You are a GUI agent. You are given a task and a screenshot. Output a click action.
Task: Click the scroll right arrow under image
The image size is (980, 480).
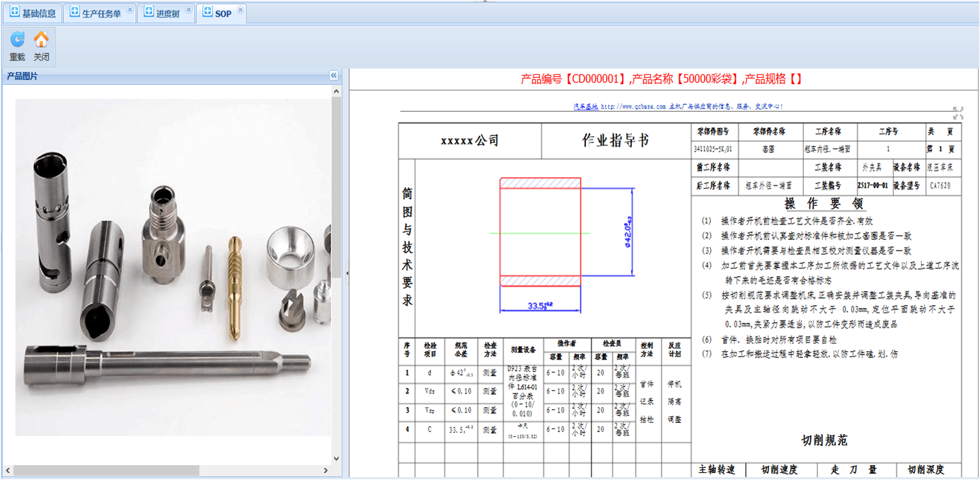(x=326, y=470)
